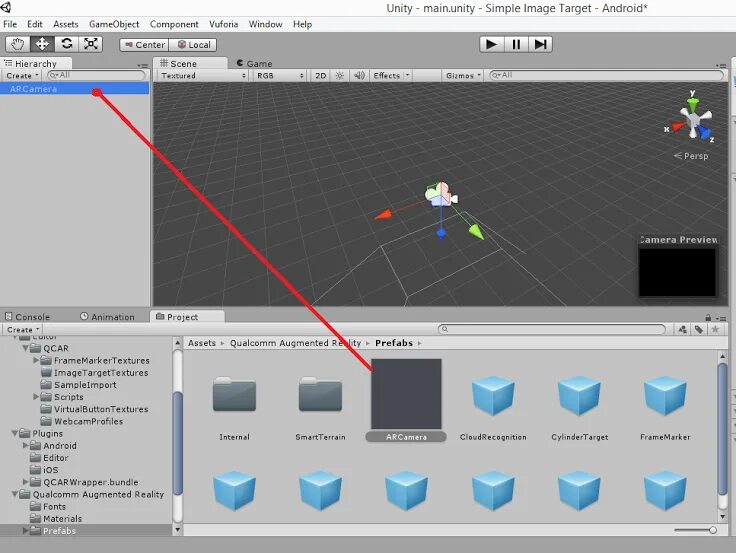Viewport: 736px width, 553px height.
Task: Open the Hierarchy Create dropdown
Action: pos(22,76)
